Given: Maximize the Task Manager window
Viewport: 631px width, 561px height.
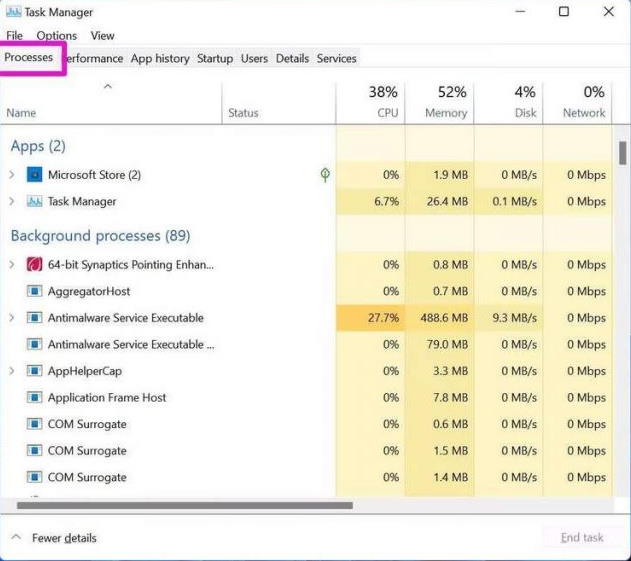Looking at the screenshot, I should tap(564, 11).
